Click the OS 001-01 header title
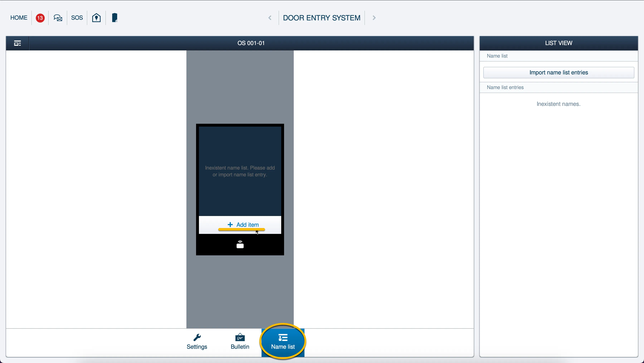644x363 pixels. pos(251,43)
